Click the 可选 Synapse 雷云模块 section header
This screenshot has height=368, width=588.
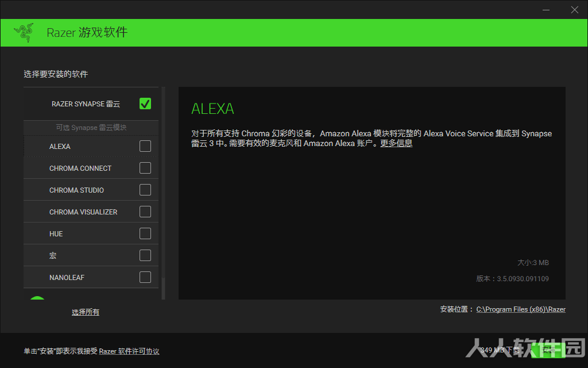coord(91,128)
